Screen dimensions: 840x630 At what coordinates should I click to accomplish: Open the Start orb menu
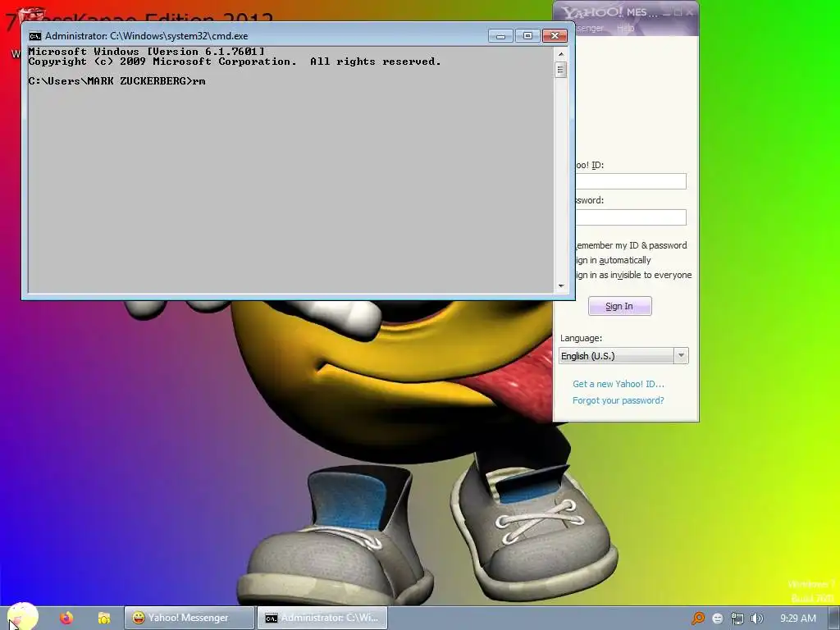pos(23,617)
